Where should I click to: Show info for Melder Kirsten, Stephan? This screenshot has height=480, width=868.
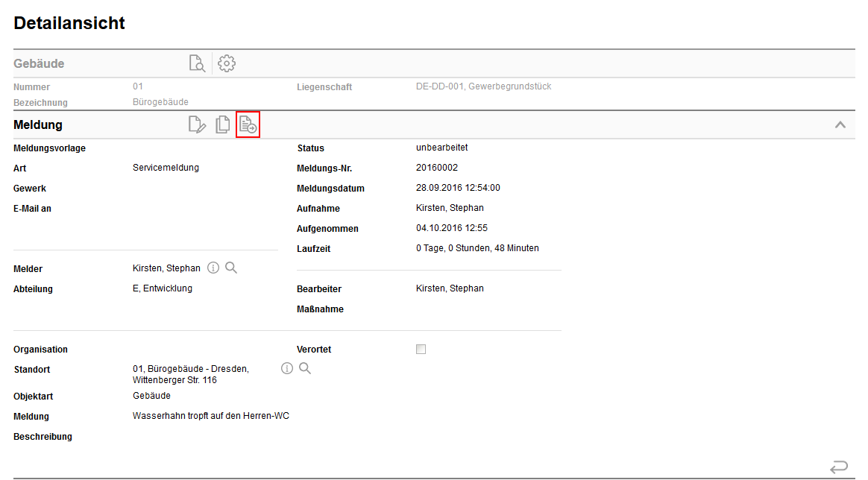(x=213, y=268)
